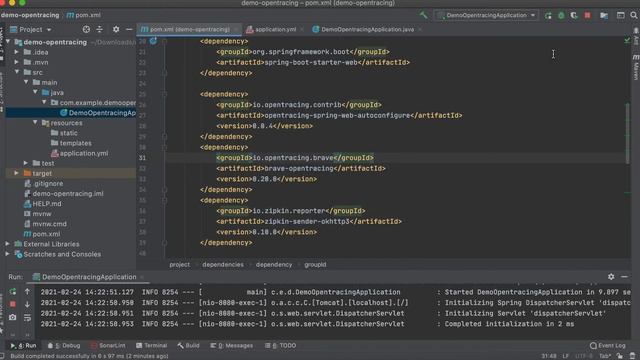The height and width of the screenshot is (360, 640).
Task: Click 'groupId' in the XML breadcrumb
Action: [x=315, y=264]
